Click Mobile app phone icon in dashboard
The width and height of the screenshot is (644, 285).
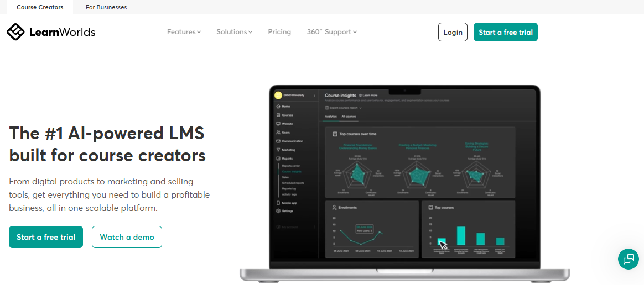[278, 203]
